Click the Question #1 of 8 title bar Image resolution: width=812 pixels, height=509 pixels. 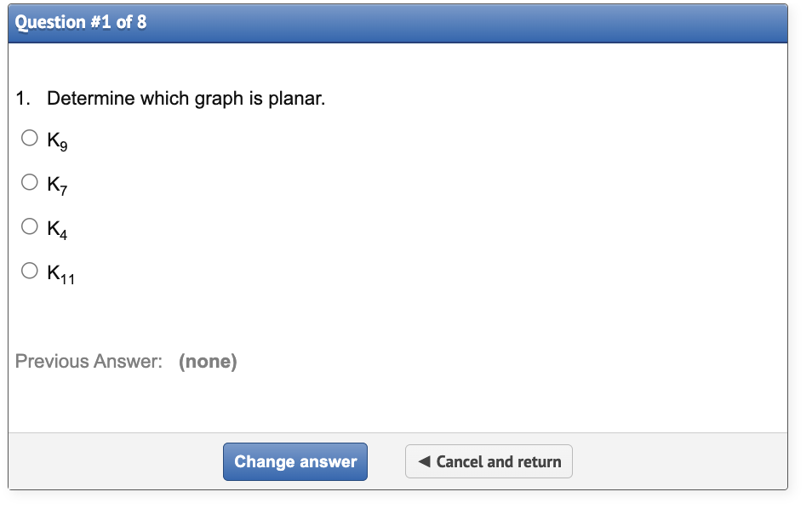78,22
